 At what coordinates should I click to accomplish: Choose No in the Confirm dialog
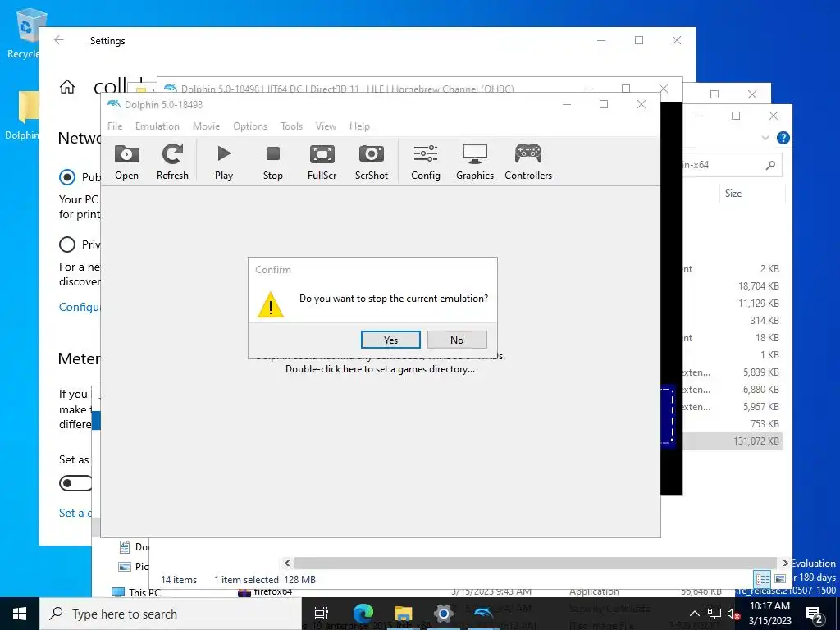457,340
